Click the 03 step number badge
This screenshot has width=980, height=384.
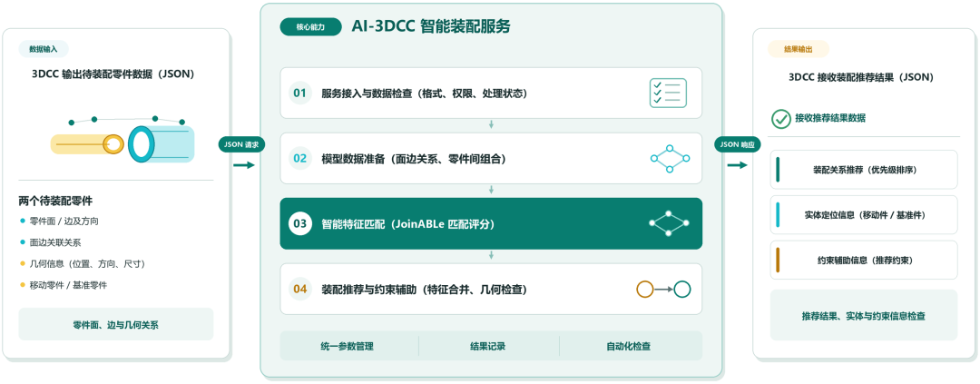point(300,223)
